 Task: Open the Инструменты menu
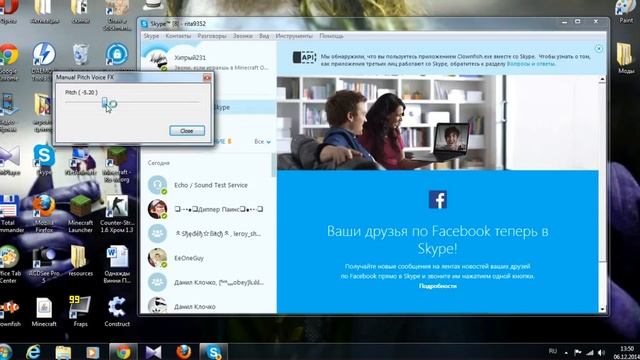[294, 36]
